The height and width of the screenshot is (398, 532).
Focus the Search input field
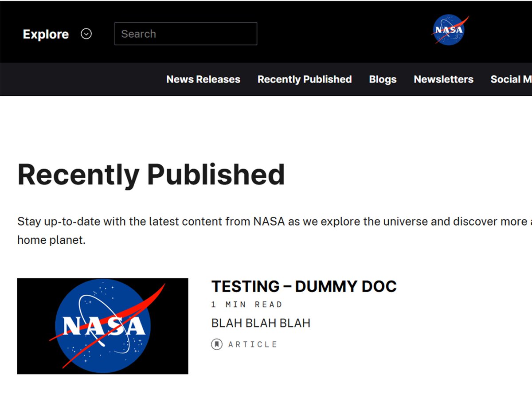186,34
